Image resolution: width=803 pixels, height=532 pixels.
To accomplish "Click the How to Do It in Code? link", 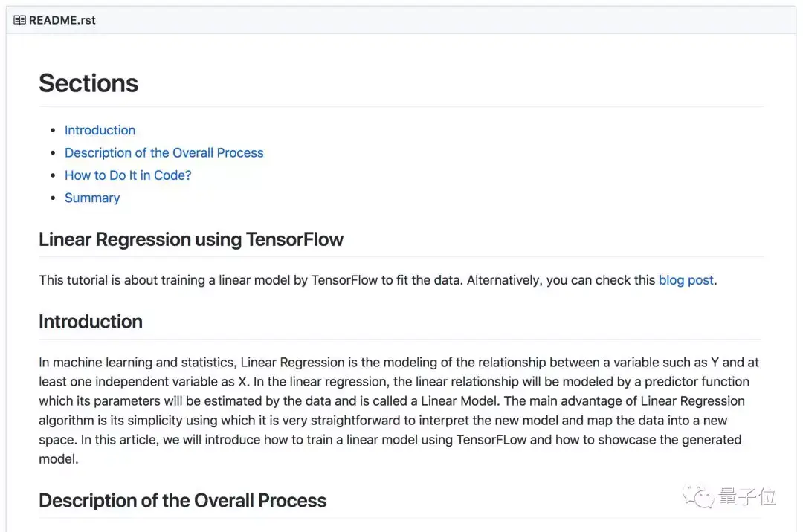I will tap(127, 175).
